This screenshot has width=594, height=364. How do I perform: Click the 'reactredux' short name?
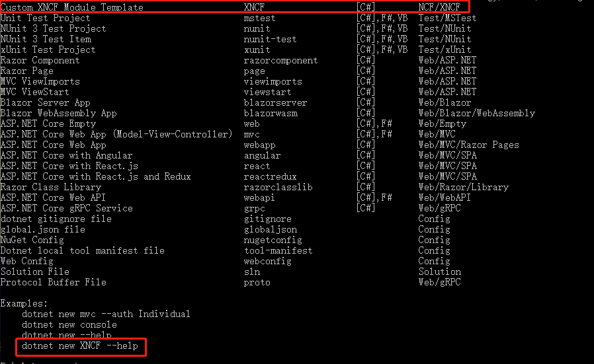coord(270,176)
